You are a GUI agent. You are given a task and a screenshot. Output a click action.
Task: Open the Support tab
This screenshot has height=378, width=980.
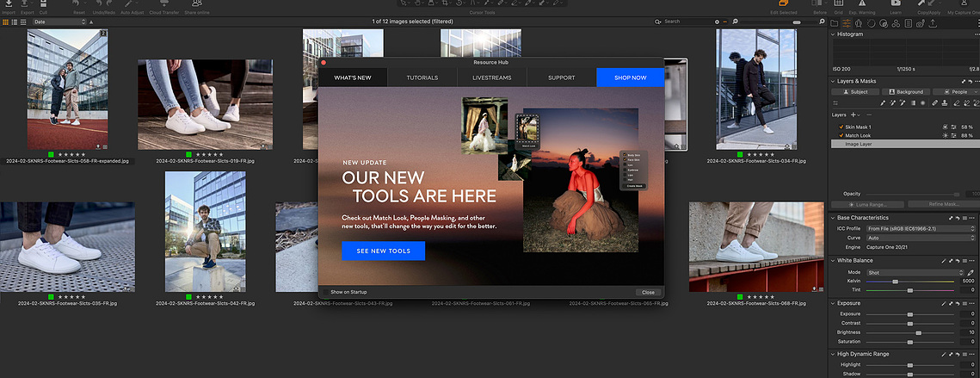561,77
